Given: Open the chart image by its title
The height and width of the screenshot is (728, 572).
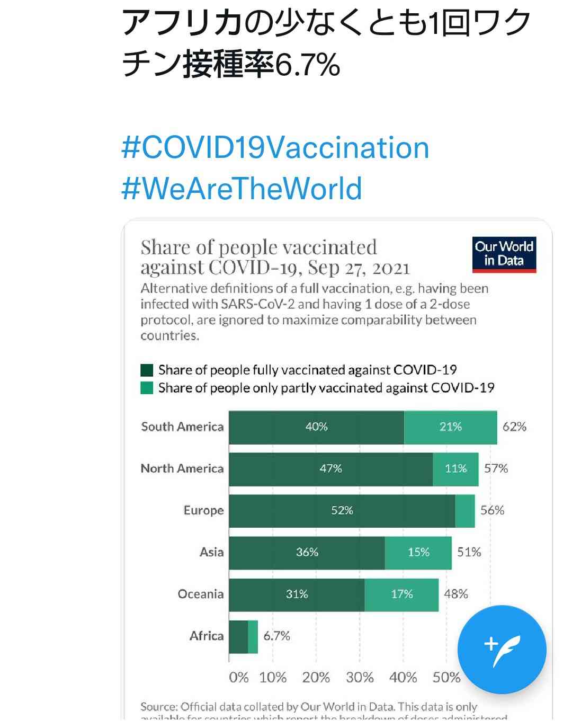Looking at the screenshot, I should coord(275,257).
